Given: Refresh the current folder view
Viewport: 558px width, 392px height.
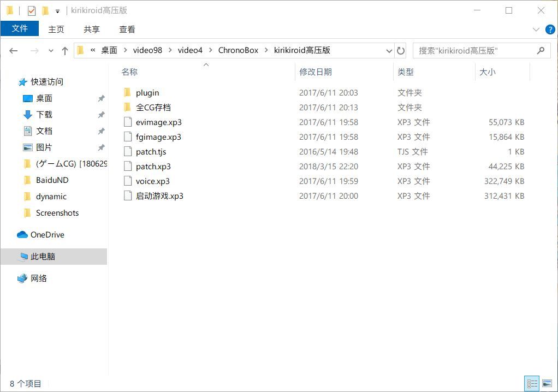Looking at the screenshot, I should [401, 51].
